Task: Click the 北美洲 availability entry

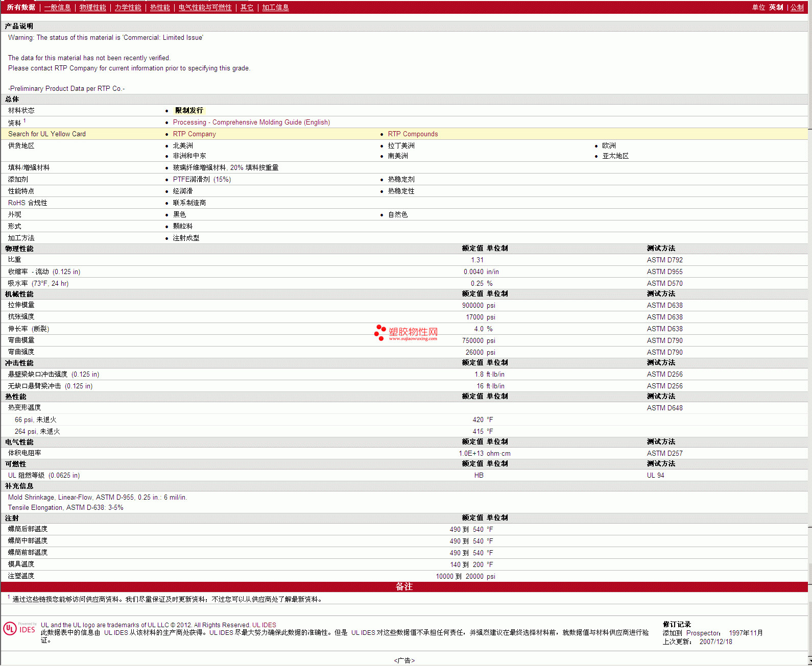Action: click(x=183, y=145)
